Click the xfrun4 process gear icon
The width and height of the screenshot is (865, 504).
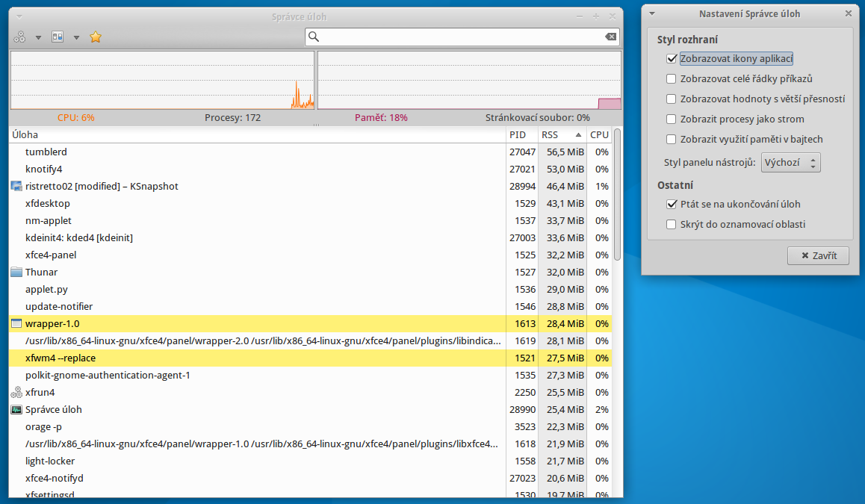click(16, 393)
